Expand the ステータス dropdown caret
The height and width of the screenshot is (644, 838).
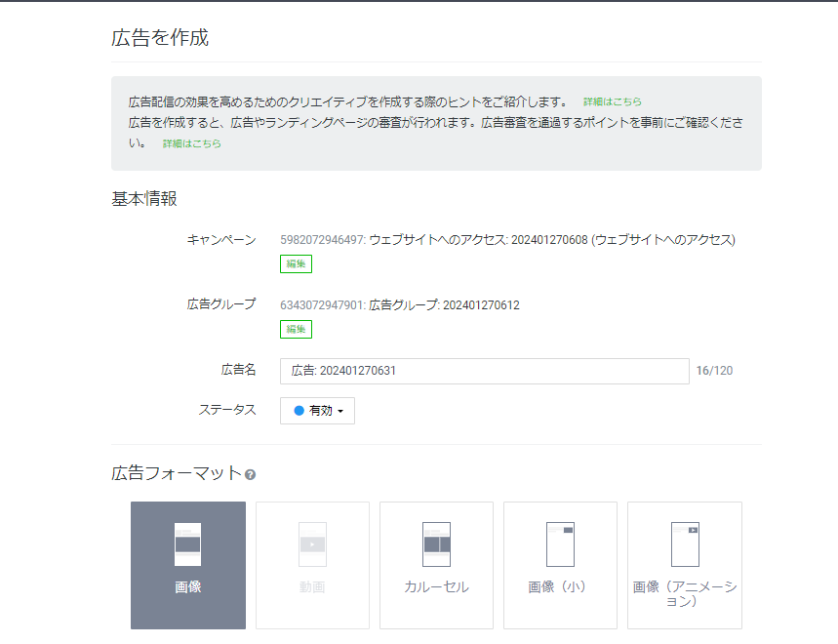click(x=340, y=412)
